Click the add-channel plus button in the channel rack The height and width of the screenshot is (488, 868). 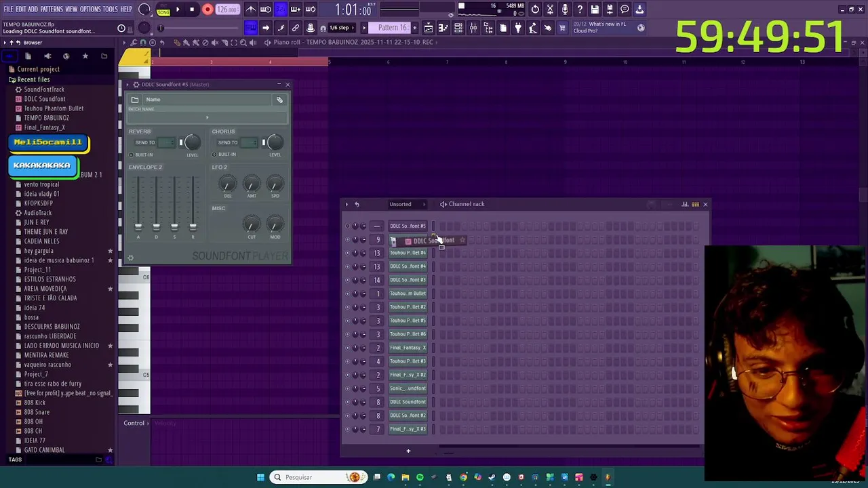click(408, 451)
